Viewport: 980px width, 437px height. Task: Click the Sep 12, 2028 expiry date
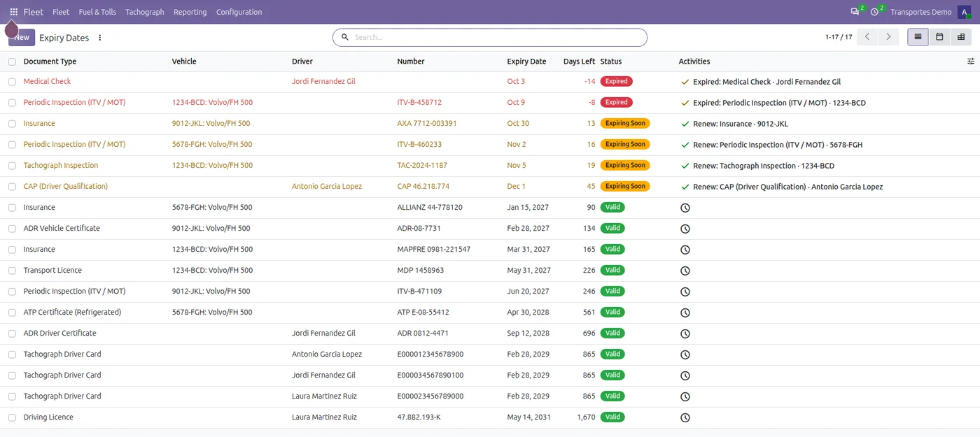528,334
